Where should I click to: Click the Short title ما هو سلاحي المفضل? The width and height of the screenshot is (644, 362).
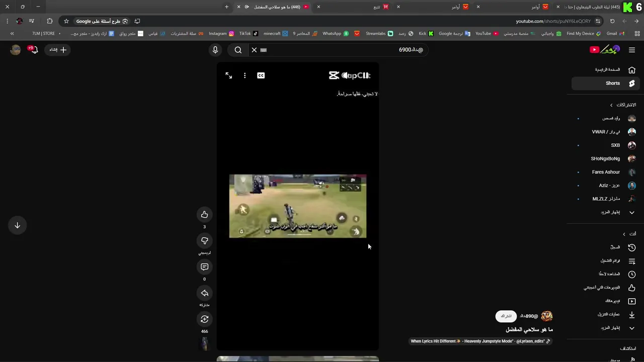pyautogui.click(x=529, y=330)
